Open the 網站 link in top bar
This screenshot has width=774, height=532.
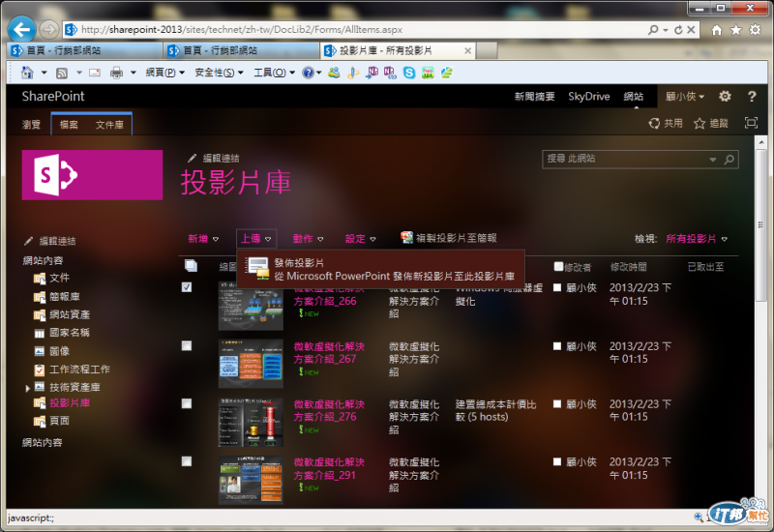click(x=634, y=96)
